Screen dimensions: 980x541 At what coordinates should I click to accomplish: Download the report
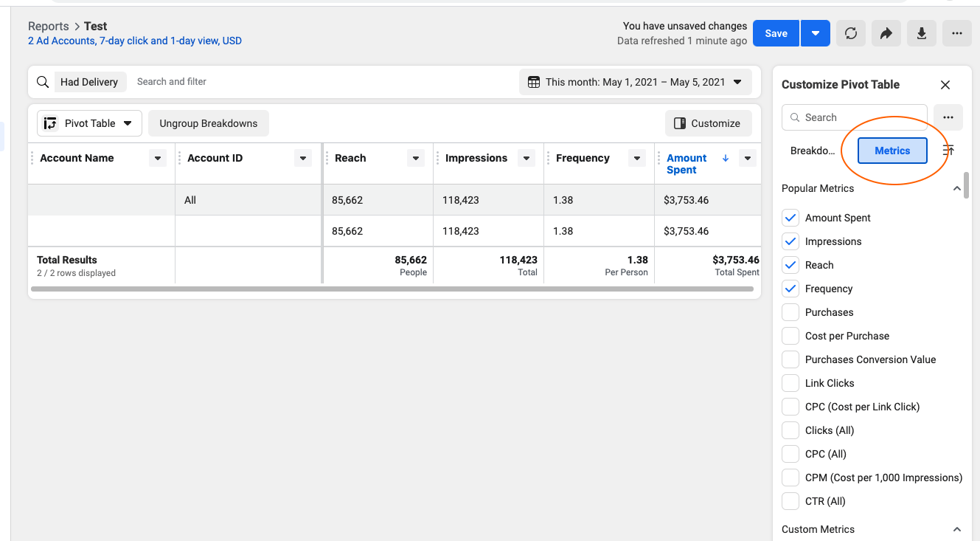pos(921,33)
